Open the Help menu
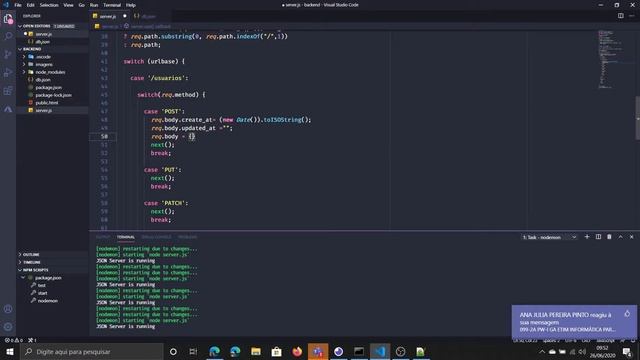Viewport: 640px width, 360px height. 131,5
